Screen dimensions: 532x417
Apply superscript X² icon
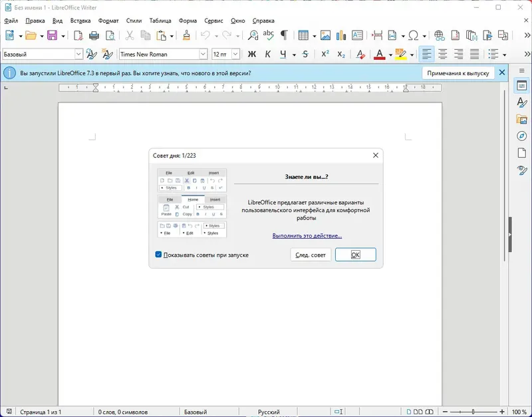tap(325, 54)
